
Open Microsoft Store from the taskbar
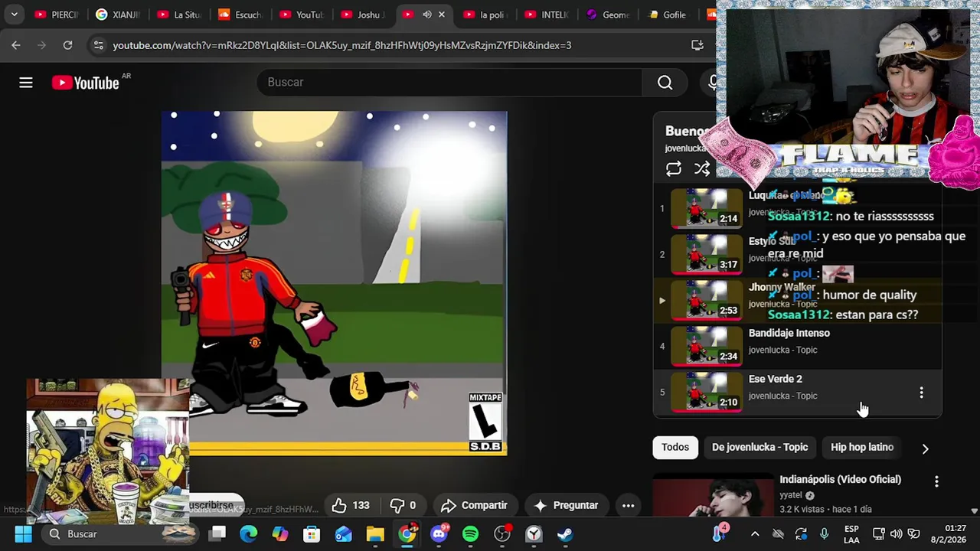(x=312, y=534)
